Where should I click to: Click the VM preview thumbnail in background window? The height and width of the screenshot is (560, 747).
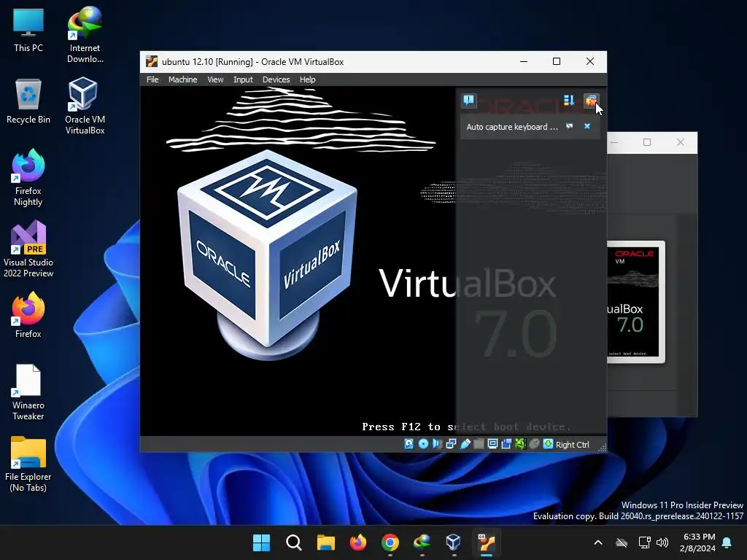[x=635, y=301]
